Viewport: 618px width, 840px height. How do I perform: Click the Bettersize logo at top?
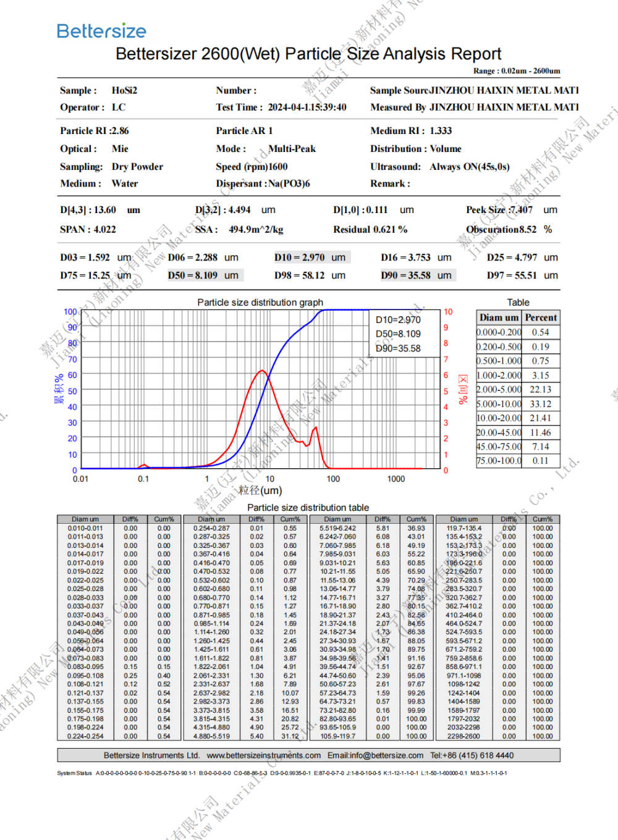[101, 31]
